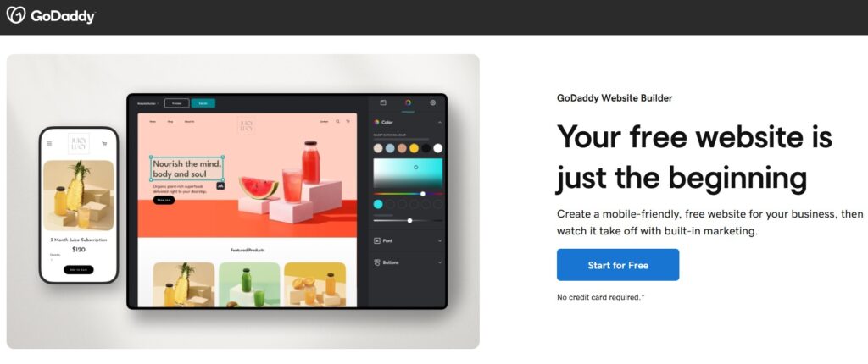Click the text size icon below the headline box
The image size is (868, 364).
[220, 186]
